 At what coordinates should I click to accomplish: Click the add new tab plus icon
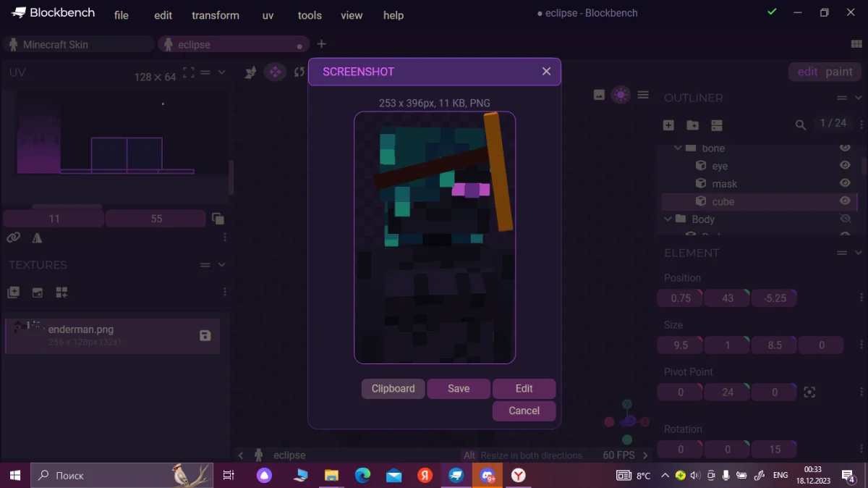(322, 44)
